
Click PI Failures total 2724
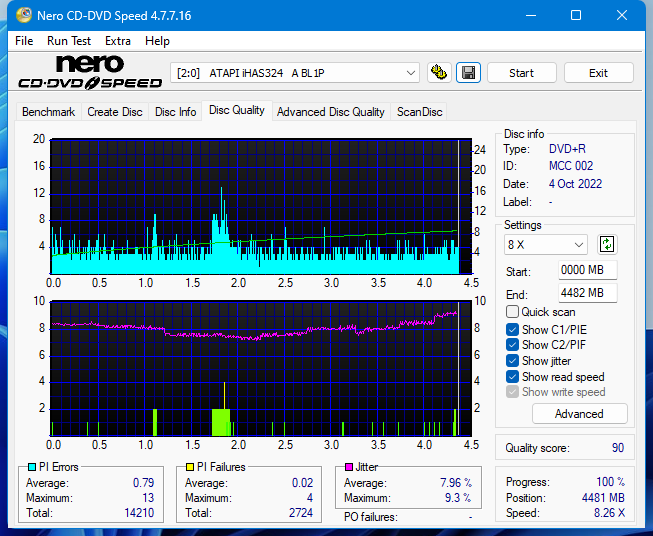click(301, 513)
